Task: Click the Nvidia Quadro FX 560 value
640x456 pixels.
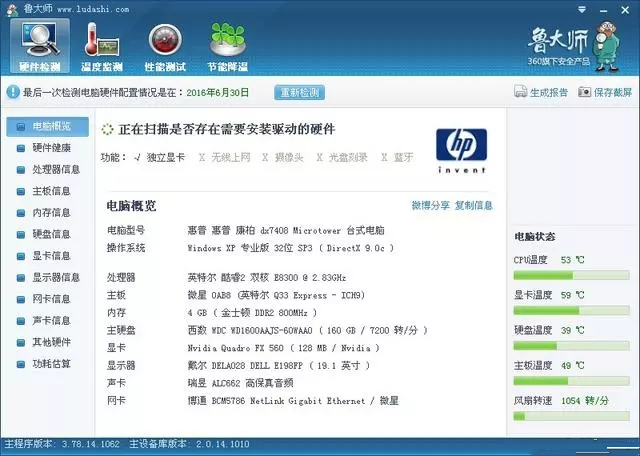Action: [284, 348]
